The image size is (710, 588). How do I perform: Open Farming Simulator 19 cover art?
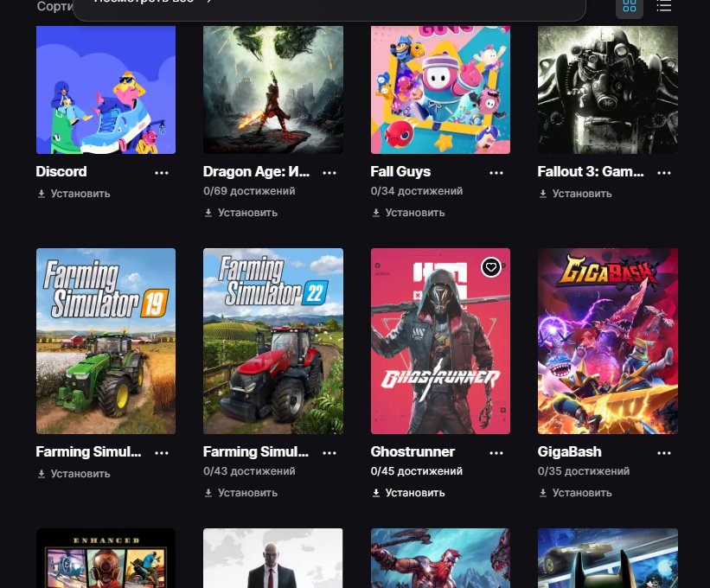pos(106,341)
